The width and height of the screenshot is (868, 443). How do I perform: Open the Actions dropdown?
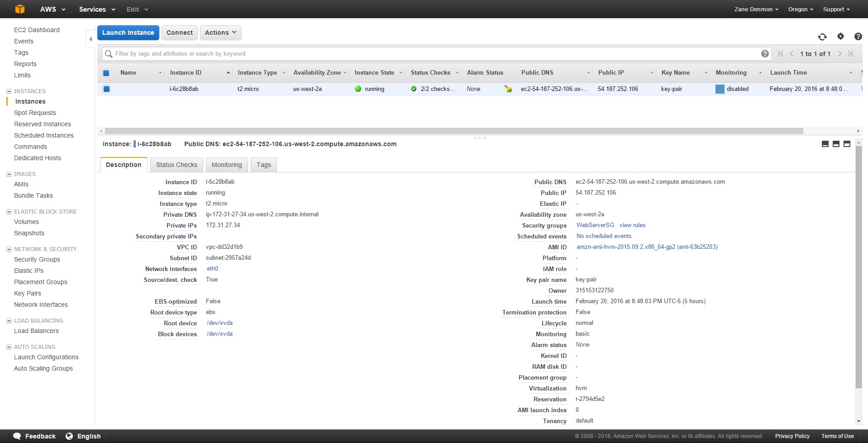point(221,33)
